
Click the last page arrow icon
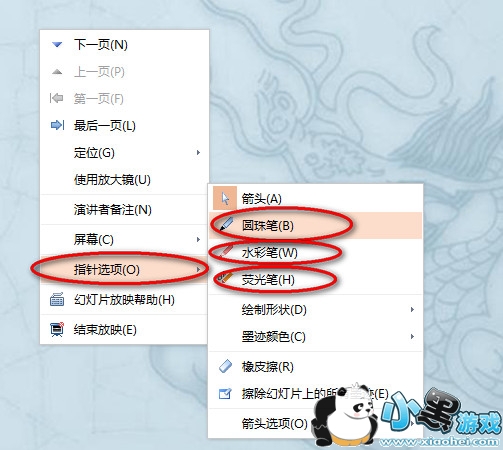(57, 125)
